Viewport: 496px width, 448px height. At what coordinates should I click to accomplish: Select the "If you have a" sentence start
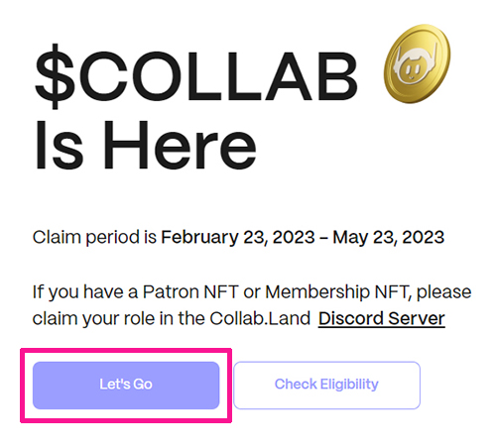click(x=85, y=292)
